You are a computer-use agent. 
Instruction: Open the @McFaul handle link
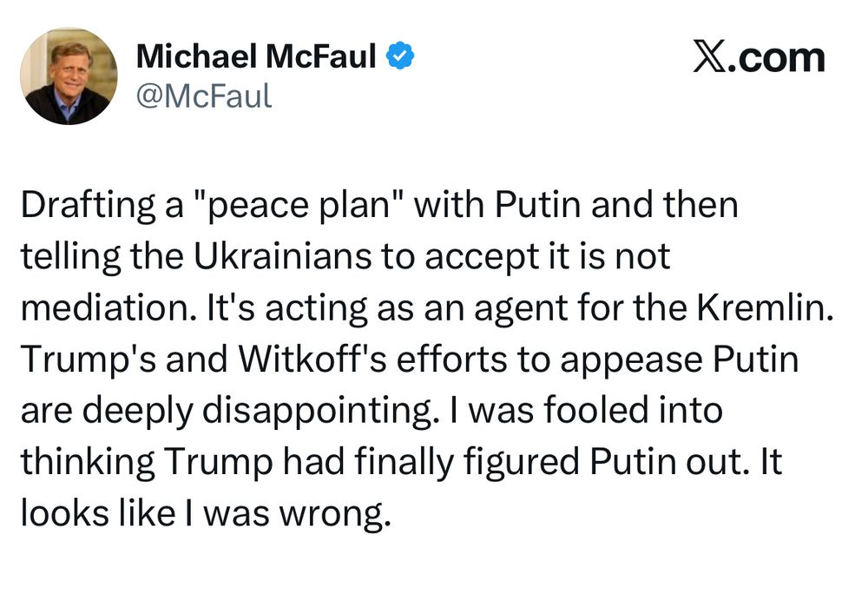[204, 96]
